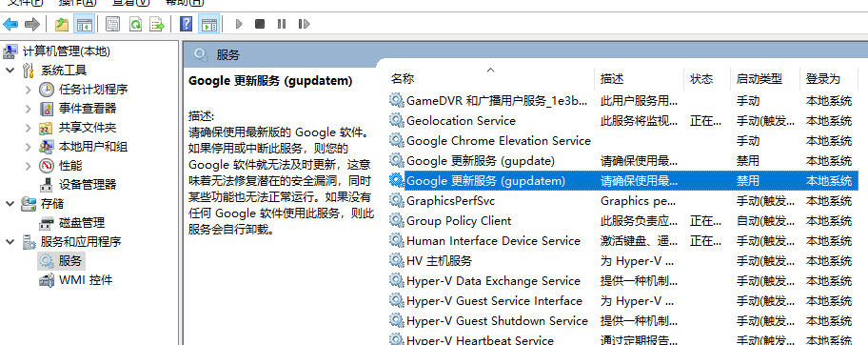The height and width of the screenshot is (345, 868).
Task: Toggle the show/hide action pane button
Action: tap(208, 24)
